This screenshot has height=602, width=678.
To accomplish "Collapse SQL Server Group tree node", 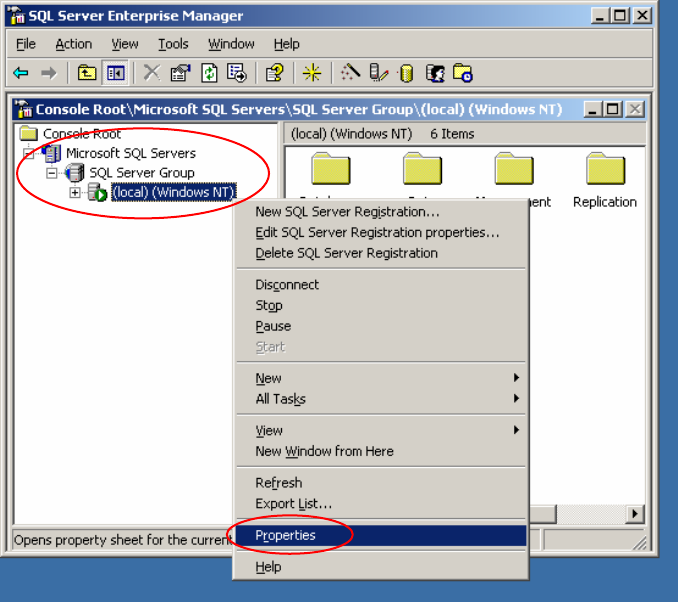I will [51, 173].
